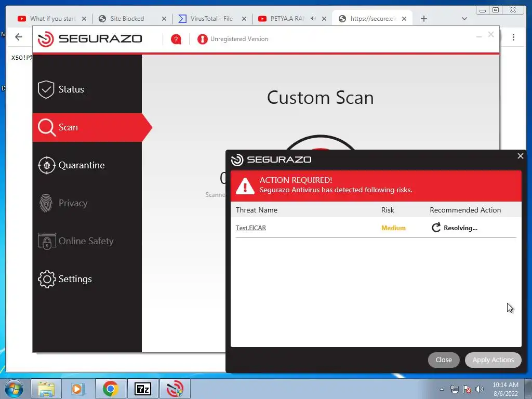Click the red help question mark icon
This screenshot has height=399, width=532.
click(x=176, y=39)
